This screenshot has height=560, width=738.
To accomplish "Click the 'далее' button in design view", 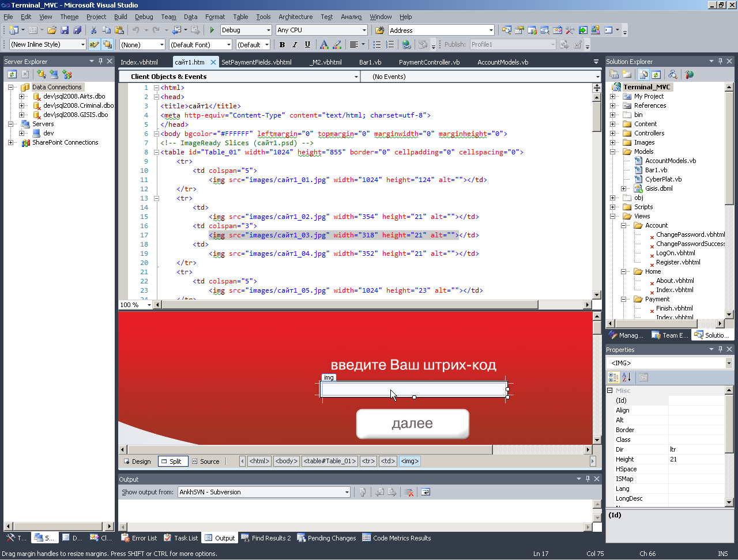I will tap(413, 424).
